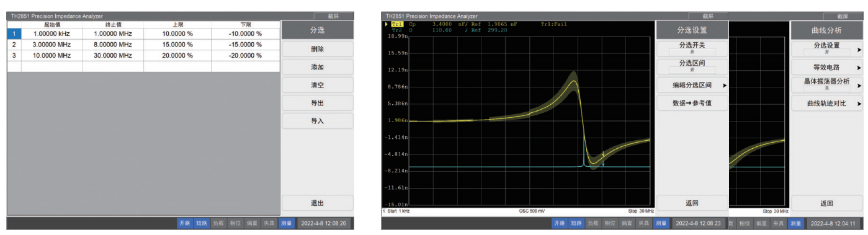Toggle 晶体振荡器分析 crystal oscillator analysis
Screen dimensions: 868x235
pos(826,84)
